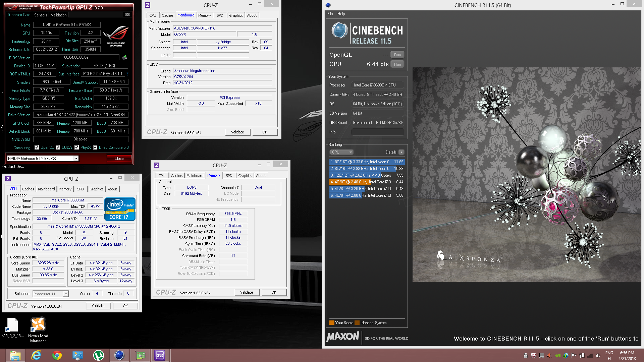
Task: Click the orange audio speaker tray icon
Action: (549, 356)
